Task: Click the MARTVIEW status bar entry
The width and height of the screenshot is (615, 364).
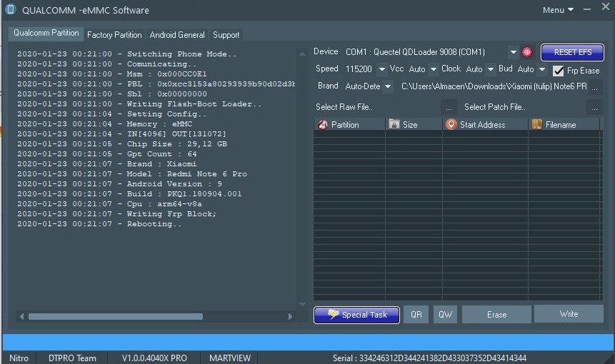Action: (230, 358)
